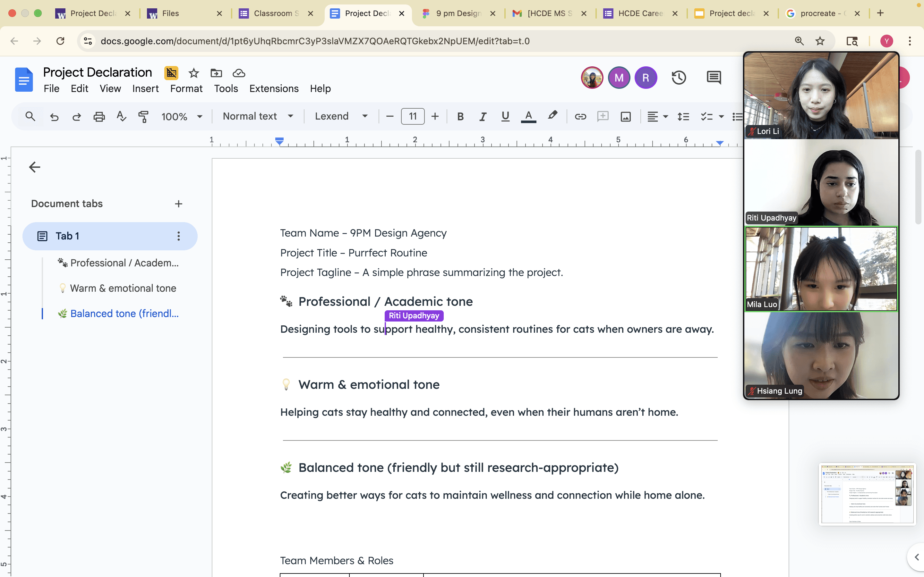The width and height of the screenshot is (924, 577).
Task: Click the font size input field
Action: click(412, 116)
